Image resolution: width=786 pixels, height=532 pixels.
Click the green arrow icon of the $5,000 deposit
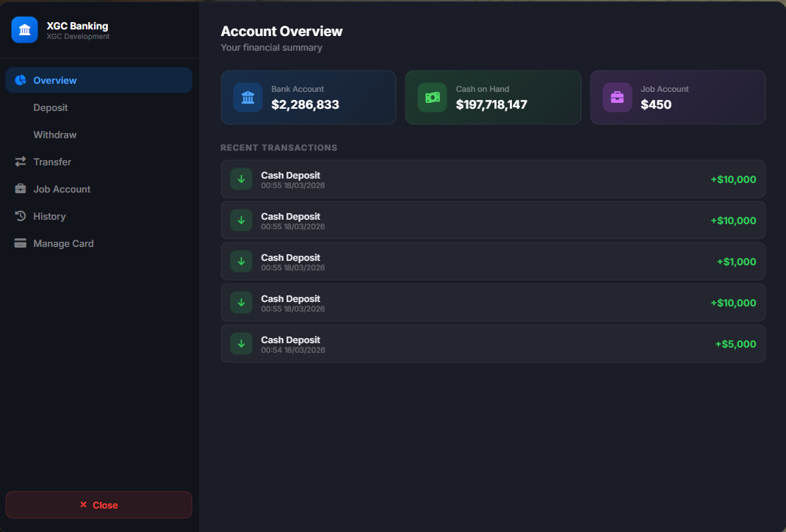click(x=241, y=343)
